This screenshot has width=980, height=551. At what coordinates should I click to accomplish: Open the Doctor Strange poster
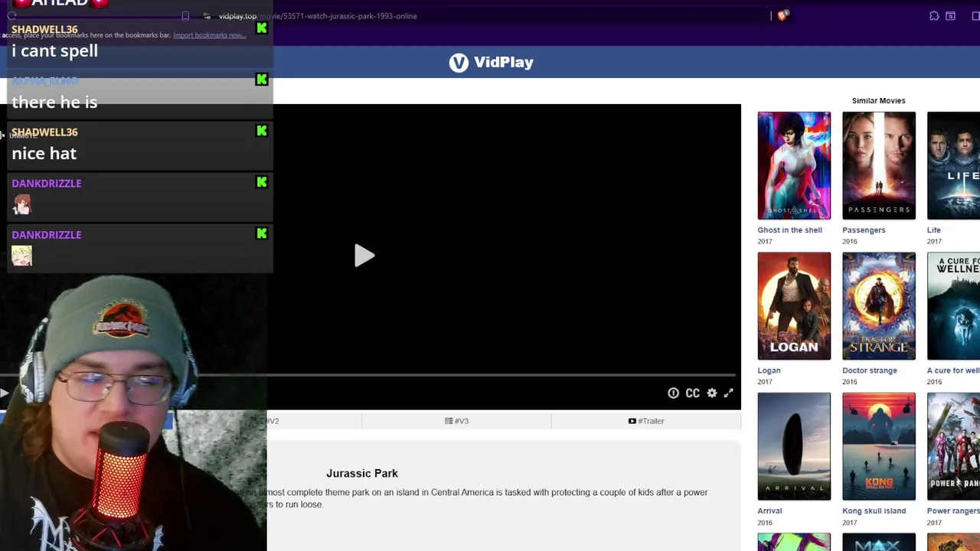(879, 306)
